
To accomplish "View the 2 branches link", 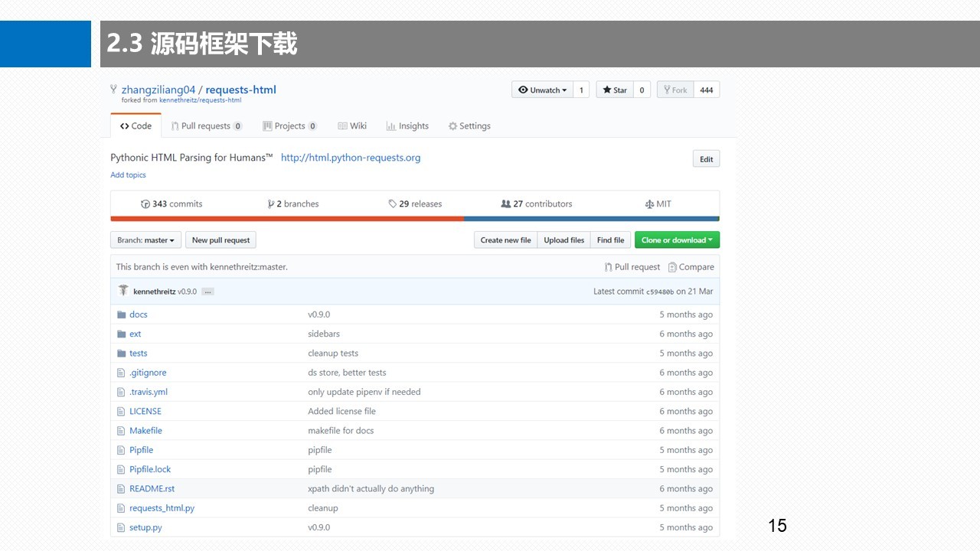I will [293, 204].
